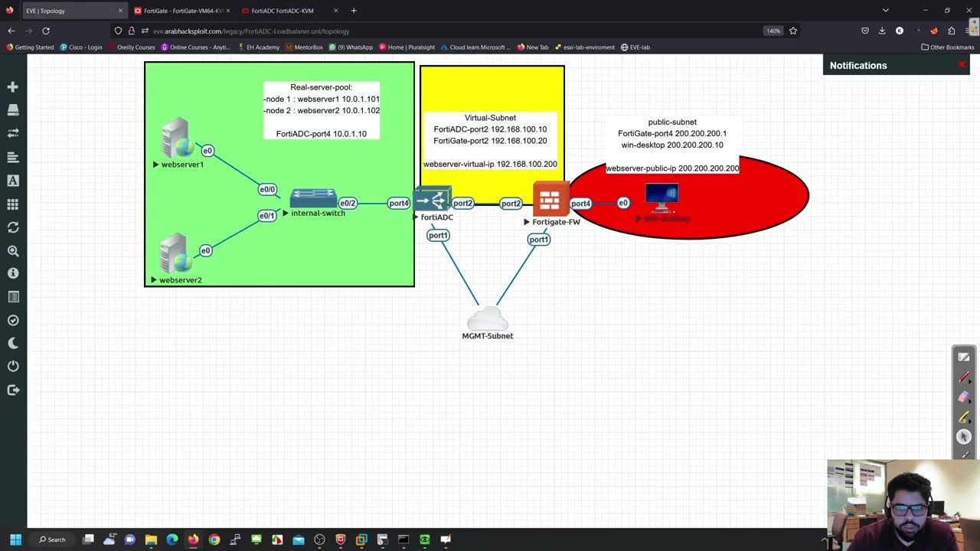The height and width of the screenshot is (551, 980).
Task: Open EH Academy bookmark
Action: 259,47
